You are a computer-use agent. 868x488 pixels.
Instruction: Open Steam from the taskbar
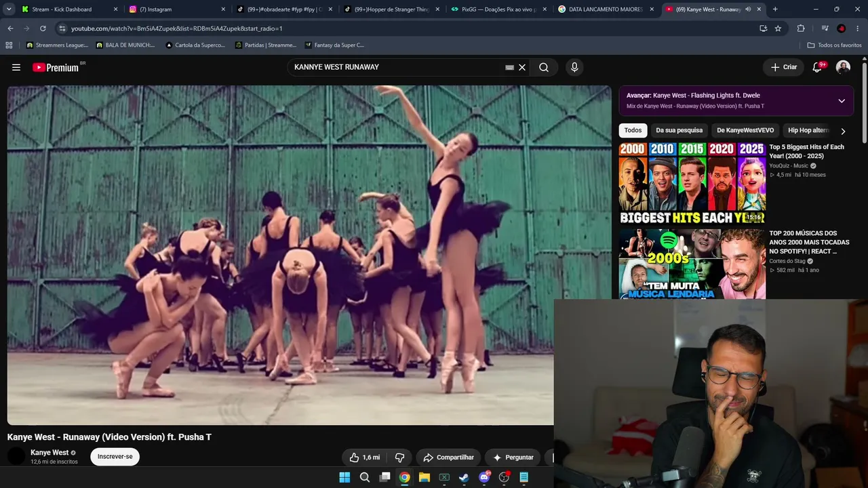pyautogui.click(x=464, y=477)
